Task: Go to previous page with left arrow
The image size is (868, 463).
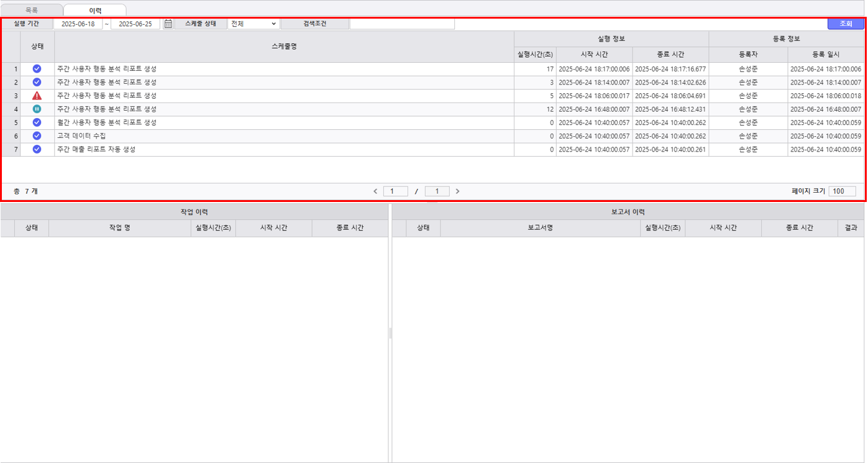Action: [x=375, y=191]
